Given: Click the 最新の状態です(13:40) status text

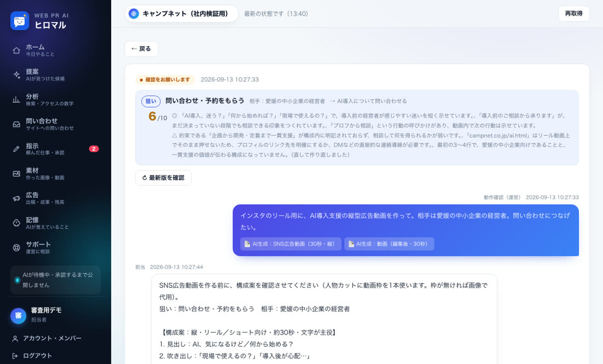Looking at the screenshot, I should pos(276,14).
